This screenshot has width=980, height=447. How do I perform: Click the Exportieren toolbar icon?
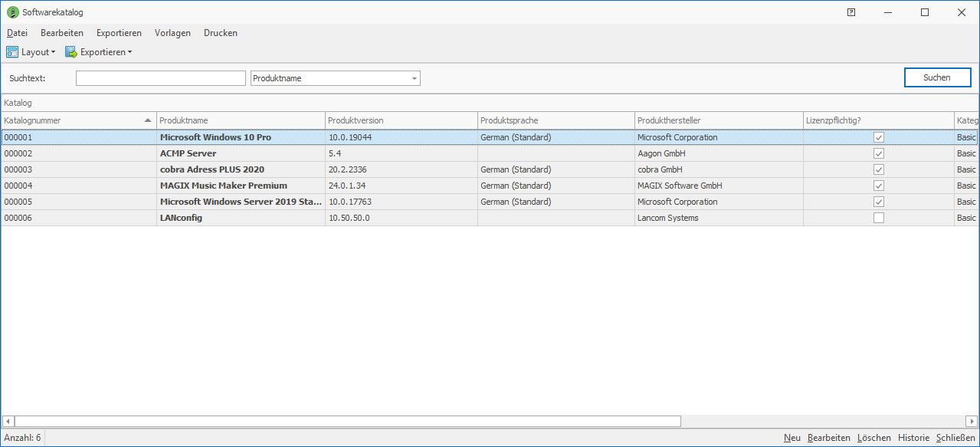point(71,52)
